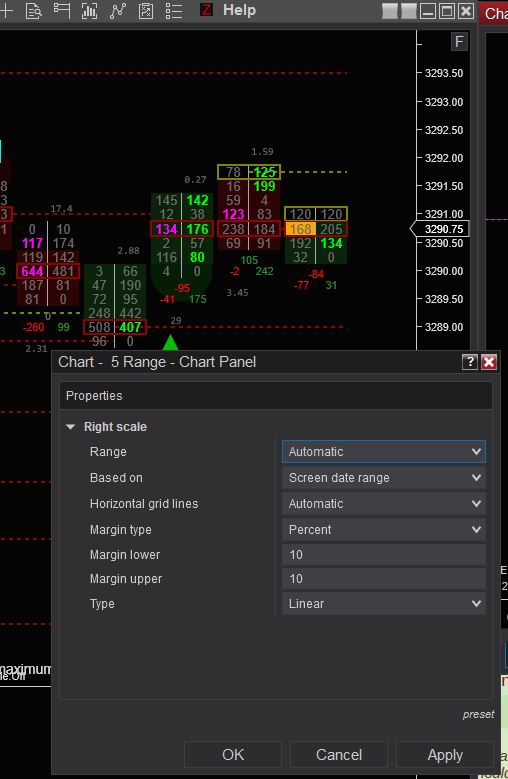The height and width of the screenshot is (779, 508).
Task: Click the red -260 delta value
Action: [x=33, y=327]
